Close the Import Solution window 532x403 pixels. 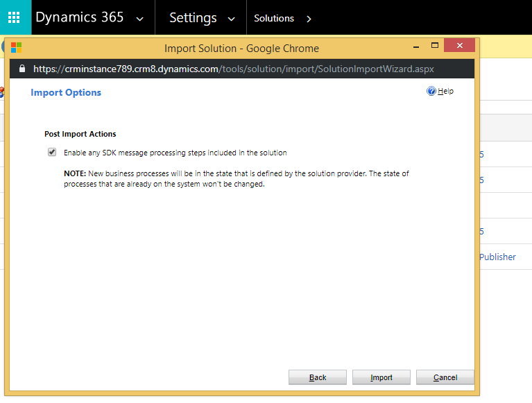[459, 46]
